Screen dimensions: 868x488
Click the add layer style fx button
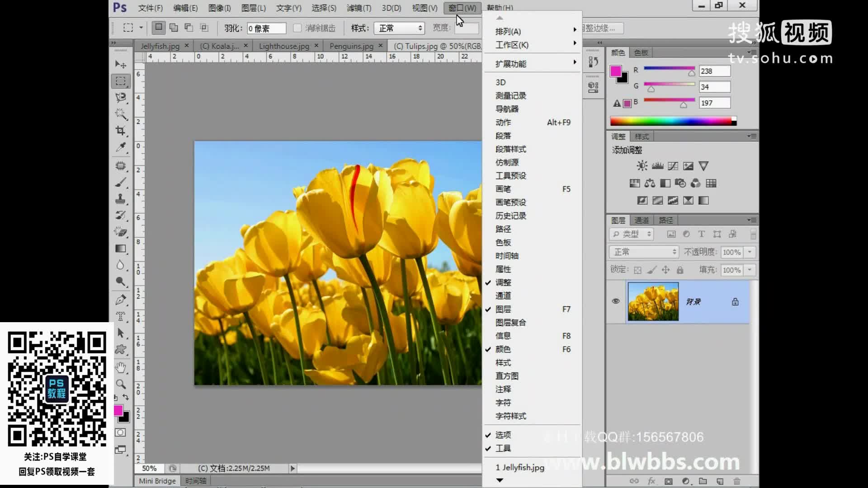651,481
